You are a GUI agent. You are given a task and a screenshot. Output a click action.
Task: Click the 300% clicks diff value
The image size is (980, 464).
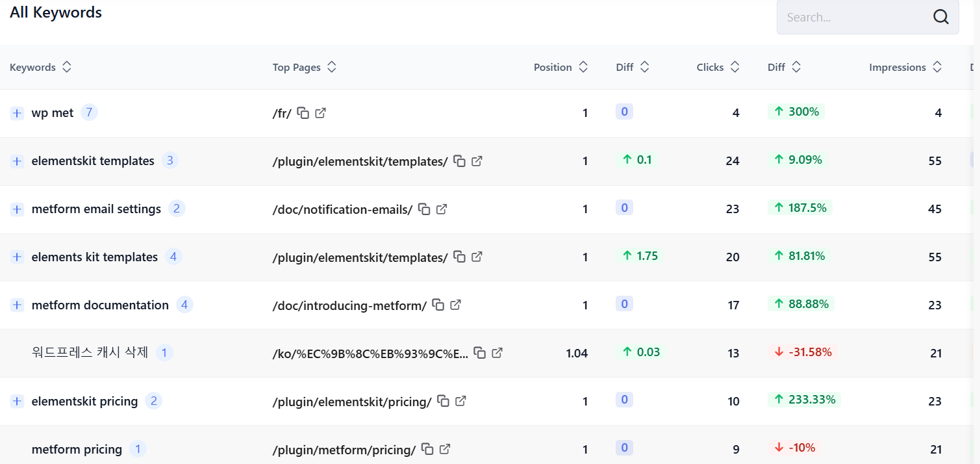click(x=796, y=112)
